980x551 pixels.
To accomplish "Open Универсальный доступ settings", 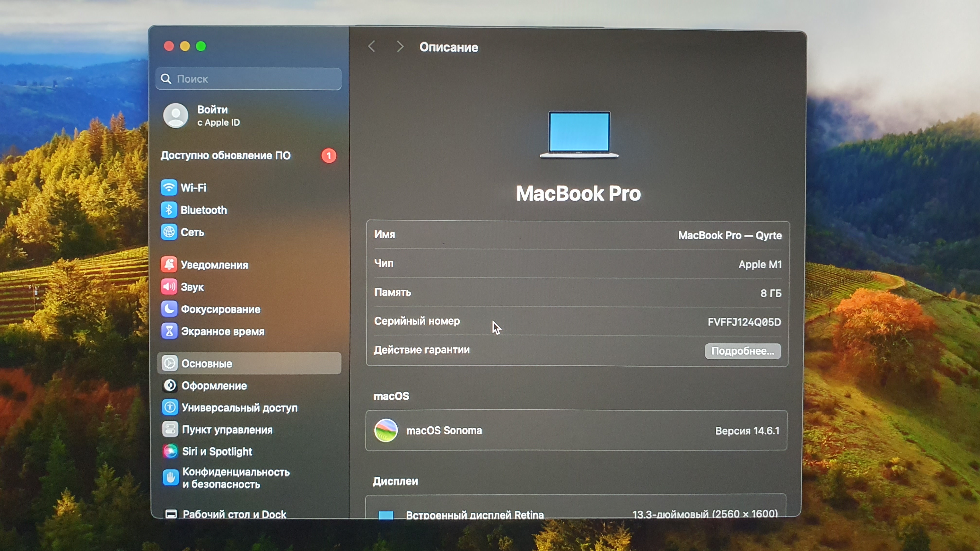I will click(x=239, y=408).
